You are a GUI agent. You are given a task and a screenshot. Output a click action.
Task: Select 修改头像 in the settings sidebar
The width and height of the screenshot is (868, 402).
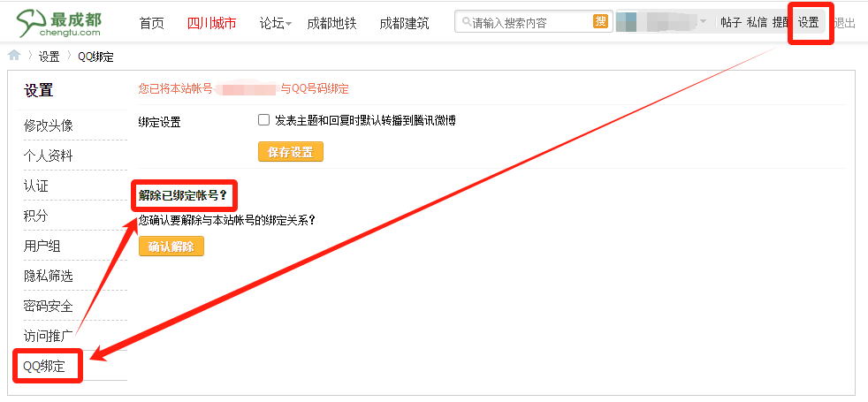click(x=49, y=125)
